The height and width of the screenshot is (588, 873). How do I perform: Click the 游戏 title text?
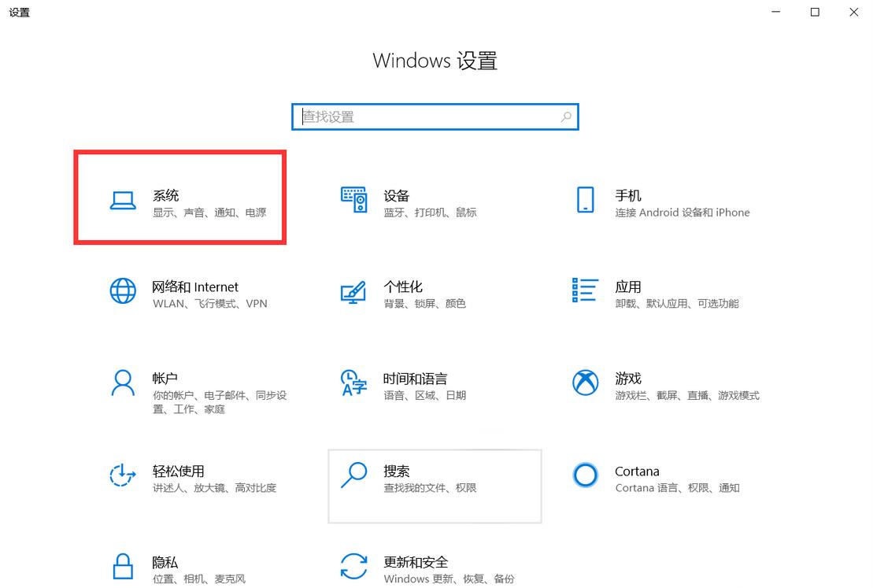click(628, 379)
